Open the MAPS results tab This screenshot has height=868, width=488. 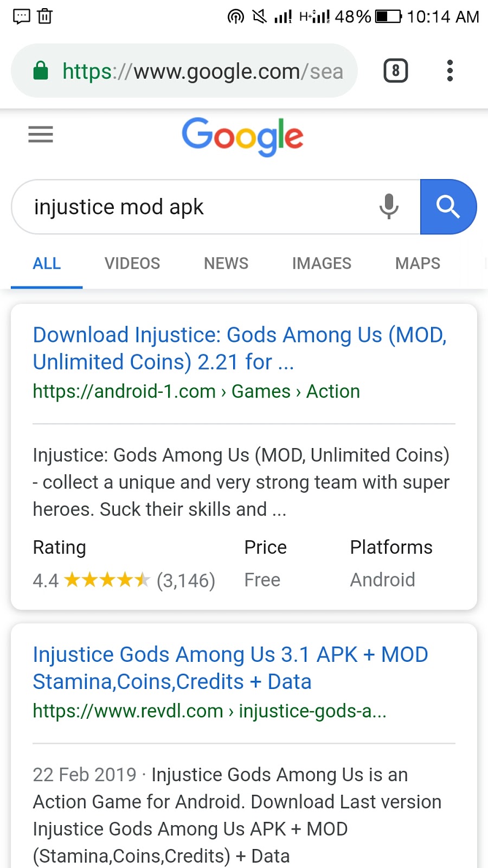pyautogui.click(x=416, y=264)
